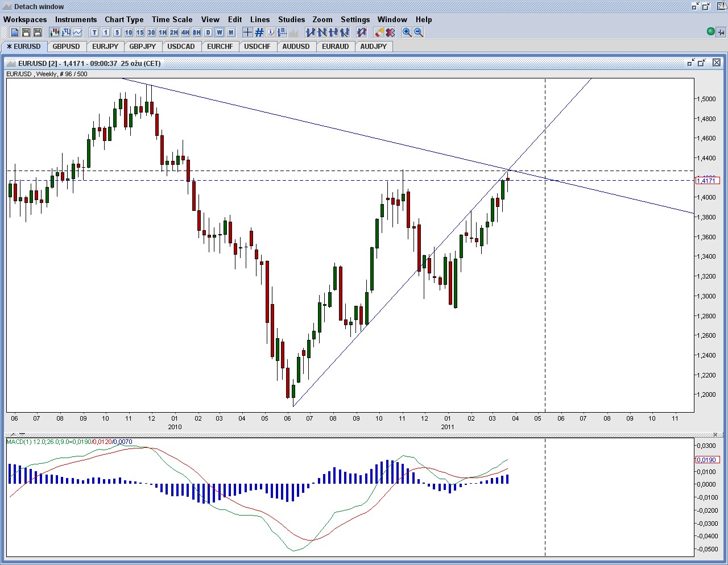This screenshot has width=728, height=565.
Task: Click the 1,4171 price label on axis
Action: [708, 181]
